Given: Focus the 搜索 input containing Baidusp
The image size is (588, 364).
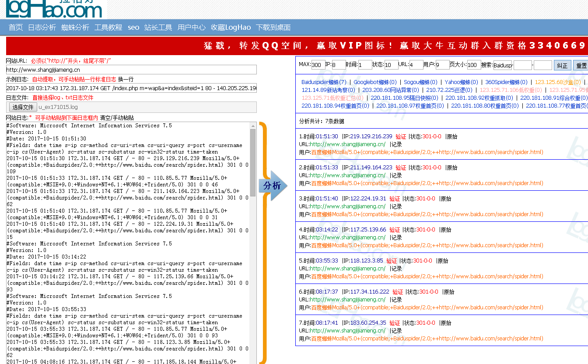Looking at the screenshot, I should coord(502,65).
